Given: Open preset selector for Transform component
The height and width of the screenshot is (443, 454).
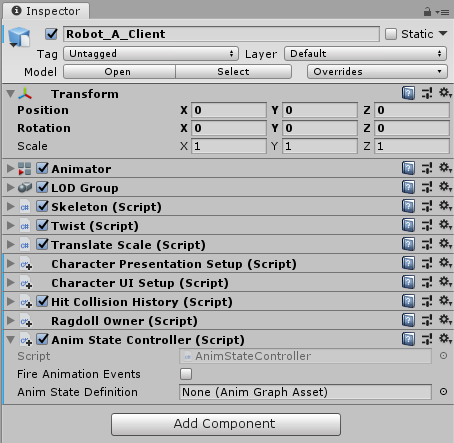Looking at the screenshot, I should (x=427, y=93).
